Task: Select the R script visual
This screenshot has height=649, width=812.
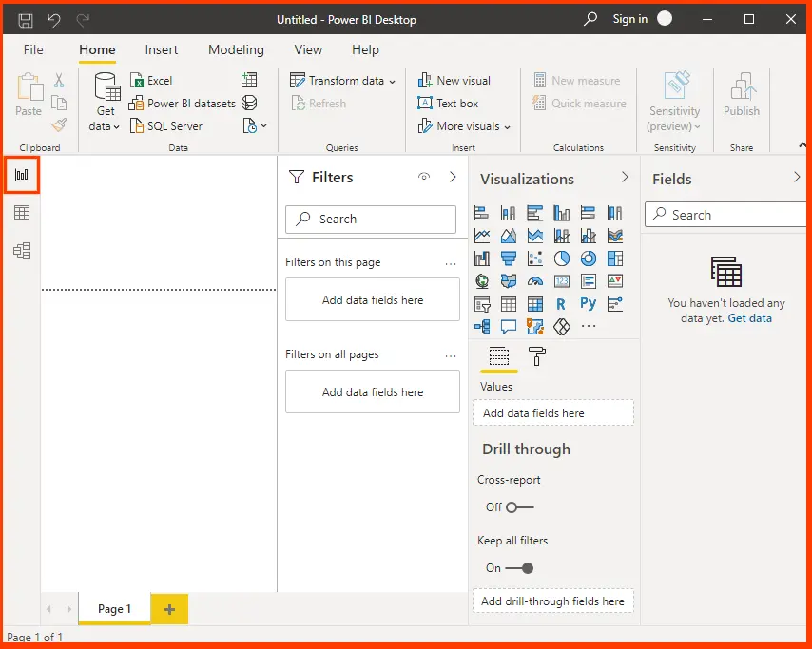Action: tap(561, 304)
